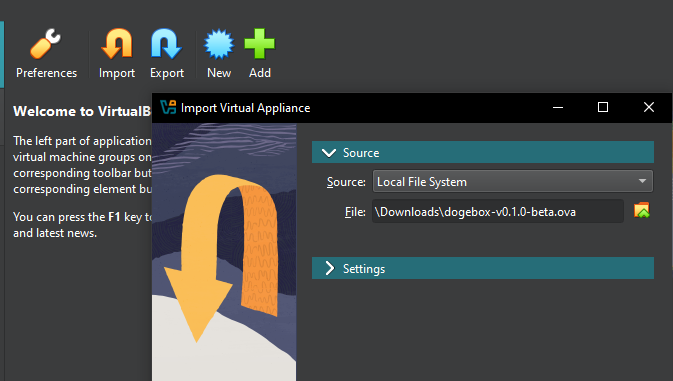Expand the Settings section
Viewport: 673px width, 381px height.
483,268
